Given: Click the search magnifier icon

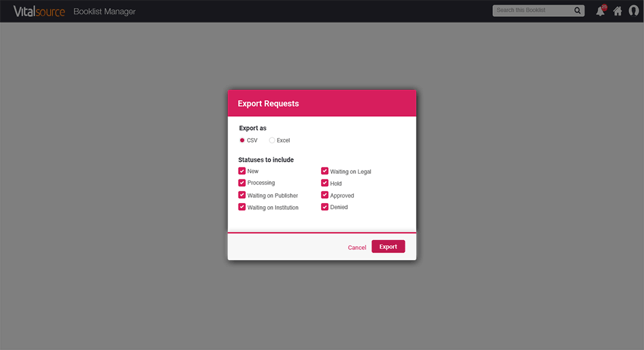Looking at the screenshot, I should point(577,11).
